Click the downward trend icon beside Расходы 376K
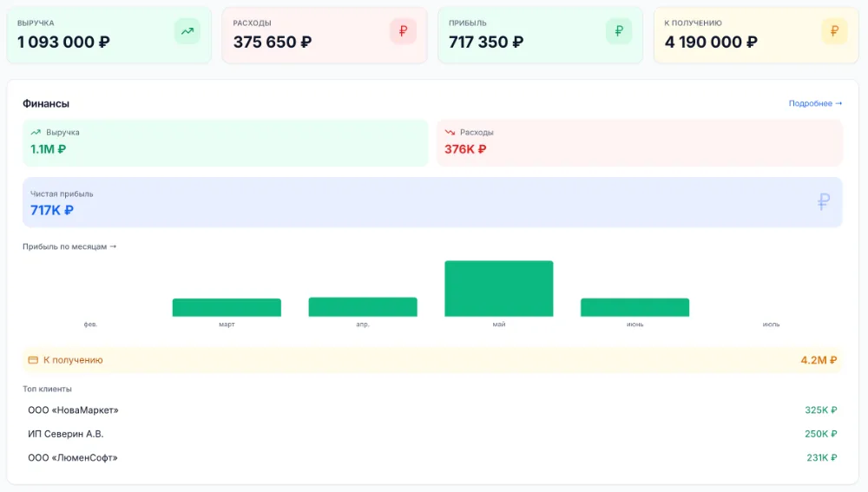Image resolution: width=868 pixels, height=492 pixels. click(x=450, y=132)
